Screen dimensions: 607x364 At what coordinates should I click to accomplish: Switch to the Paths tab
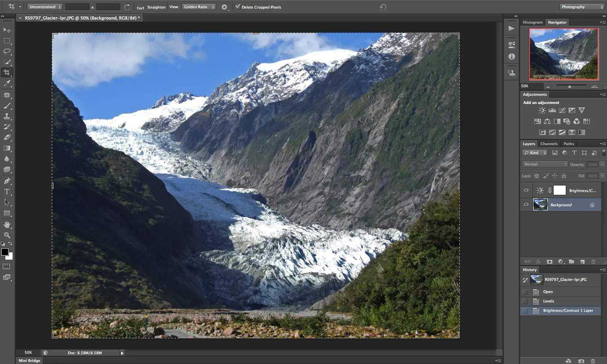[569, 144]
